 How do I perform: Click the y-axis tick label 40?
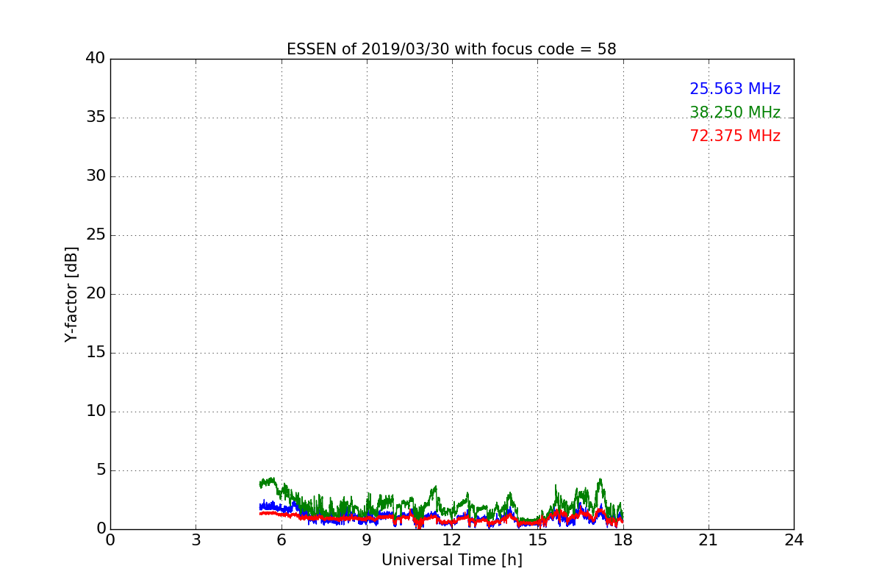pos(96,59)
